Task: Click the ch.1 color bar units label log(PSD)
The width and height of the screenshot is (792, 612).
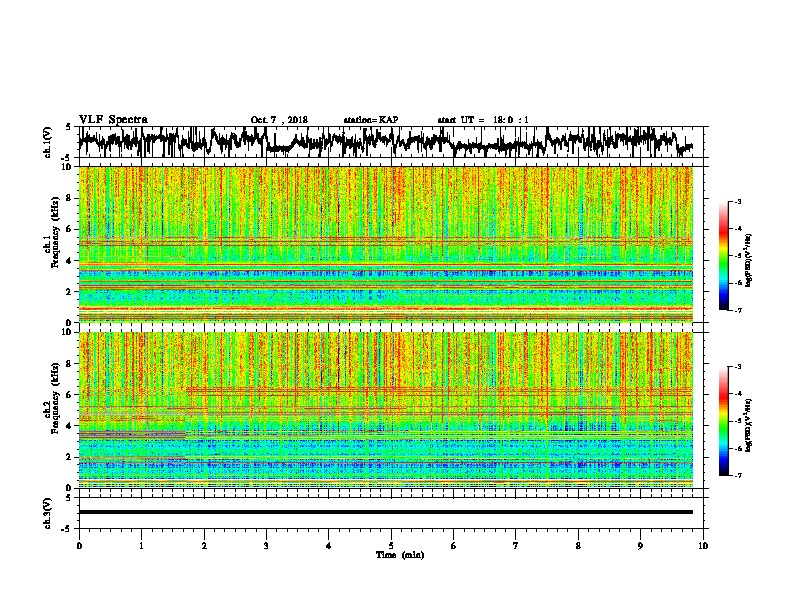Action: pyautogui.click(x=749, y=260)
